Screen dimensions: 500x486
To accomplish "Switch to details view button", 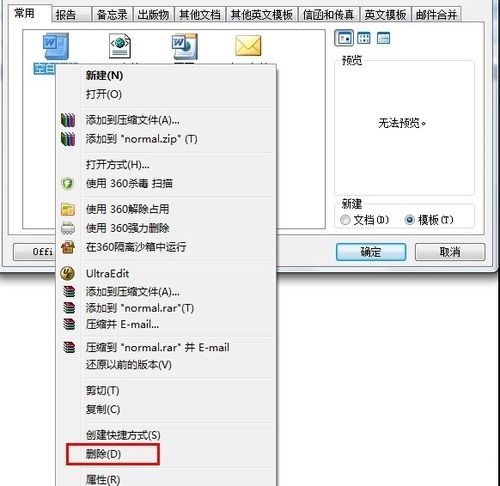I will coord(383,38).
